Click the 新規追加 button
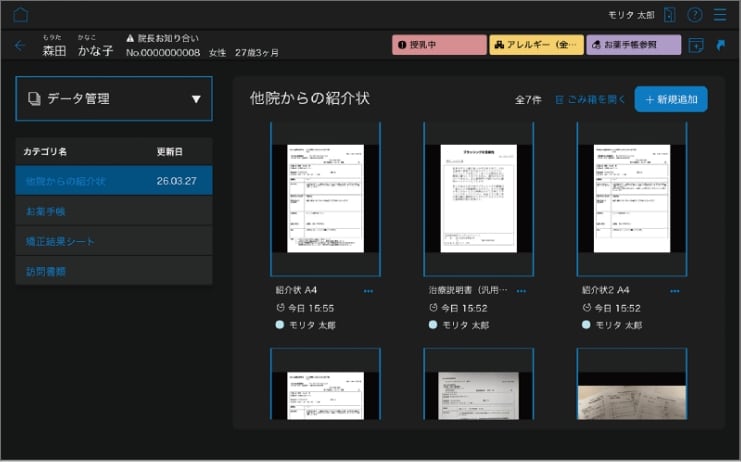The image size is (741, 462). (671, 99)
